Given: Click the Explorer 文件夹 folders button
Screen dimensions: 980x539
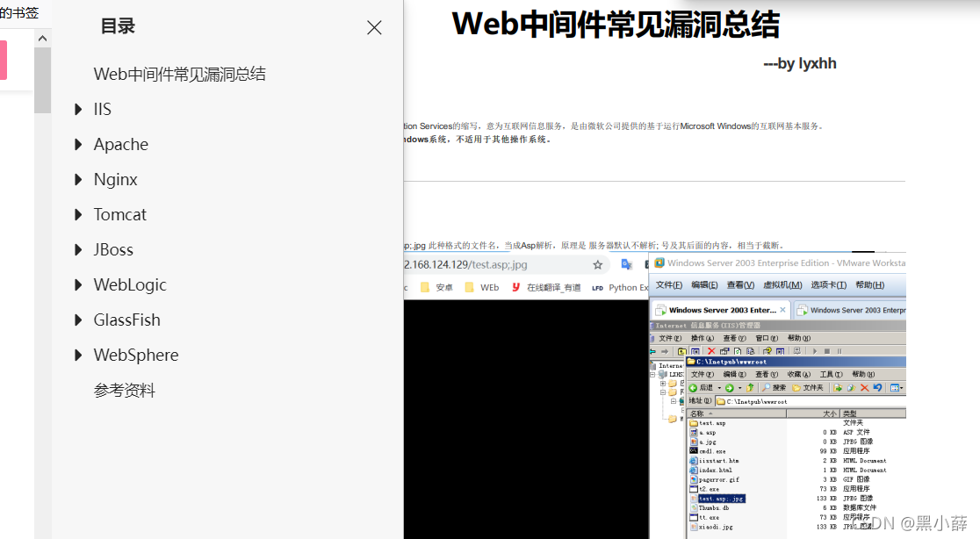Looking at the screenshot, I should click(x=808, y=388).
